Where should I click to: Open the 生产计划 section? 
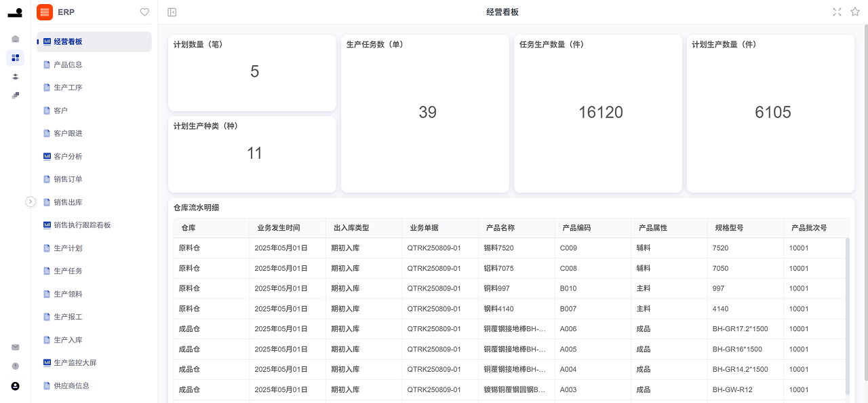tap(68, 248)
